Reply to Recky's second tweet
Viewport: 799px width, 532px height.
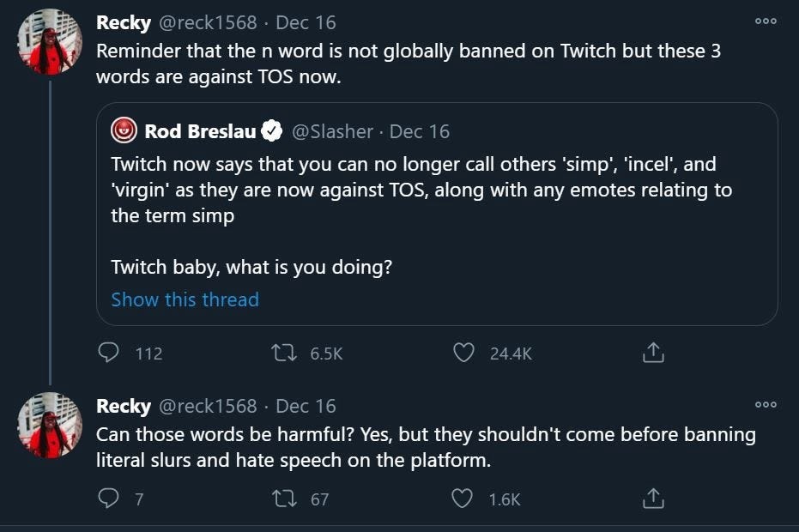(109, 498)
